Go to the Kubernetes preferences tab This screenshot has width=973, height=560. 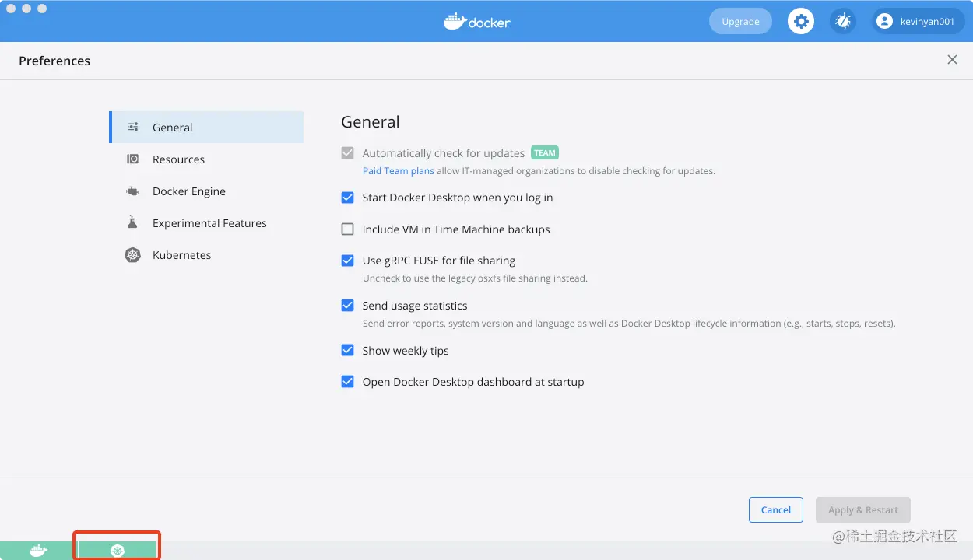pyautogui.click(x=206, y=254)
